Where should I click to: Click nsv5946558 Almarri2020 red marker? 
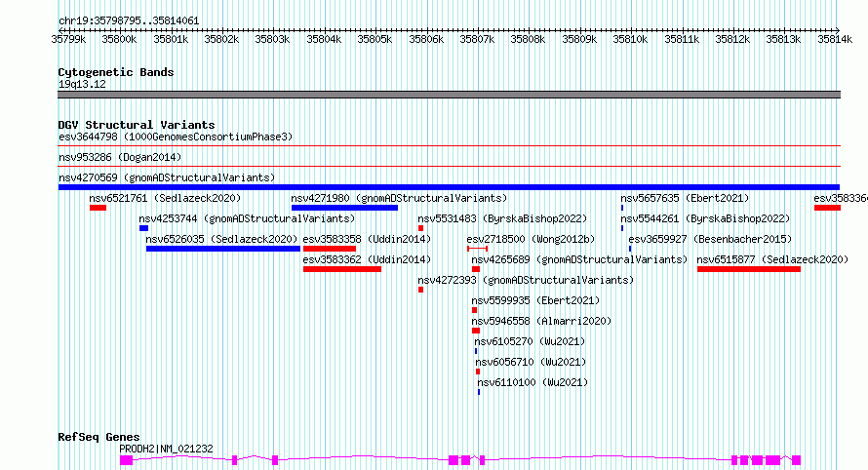click(x=476, y=331)
